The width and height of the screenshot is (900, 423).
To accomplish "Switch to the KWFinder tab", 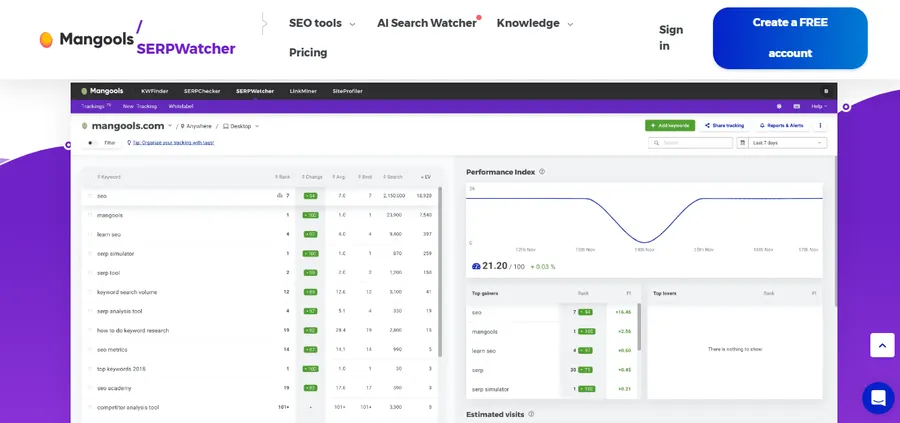I will [154, 91].
